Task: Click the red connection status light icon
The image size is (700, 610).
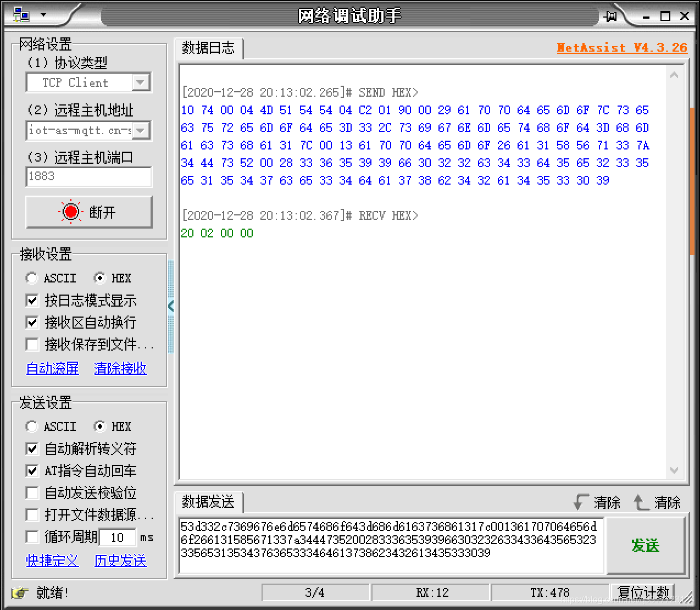Action: 71,212
